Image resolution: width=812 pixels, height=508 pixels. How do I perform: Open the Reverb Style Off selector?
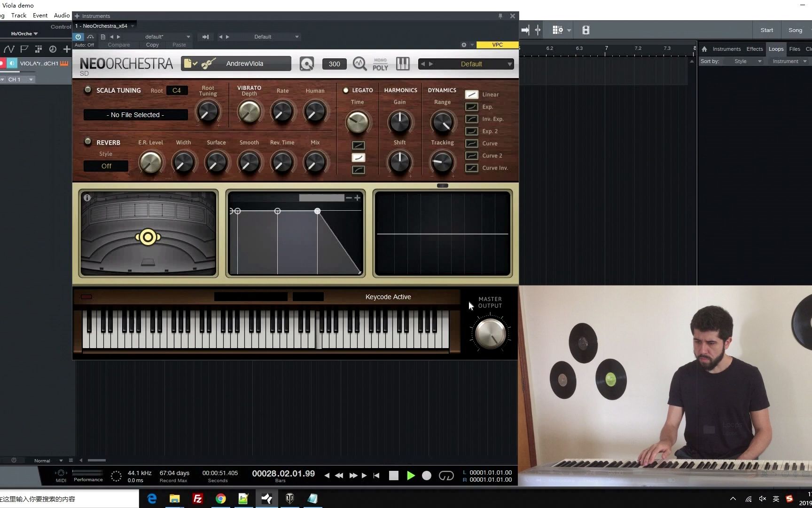106,166
